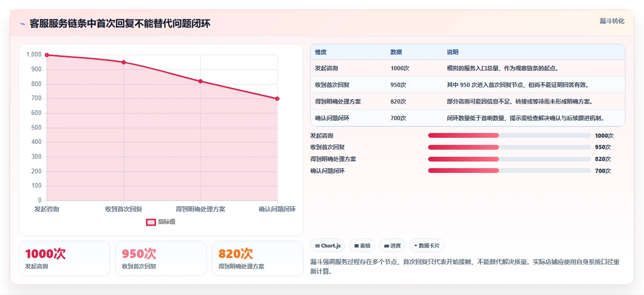The height and width of the screenshot is (295, 644).
Task: Click the 收到首次回复 progress bar
Action: [x=509, y=147]
